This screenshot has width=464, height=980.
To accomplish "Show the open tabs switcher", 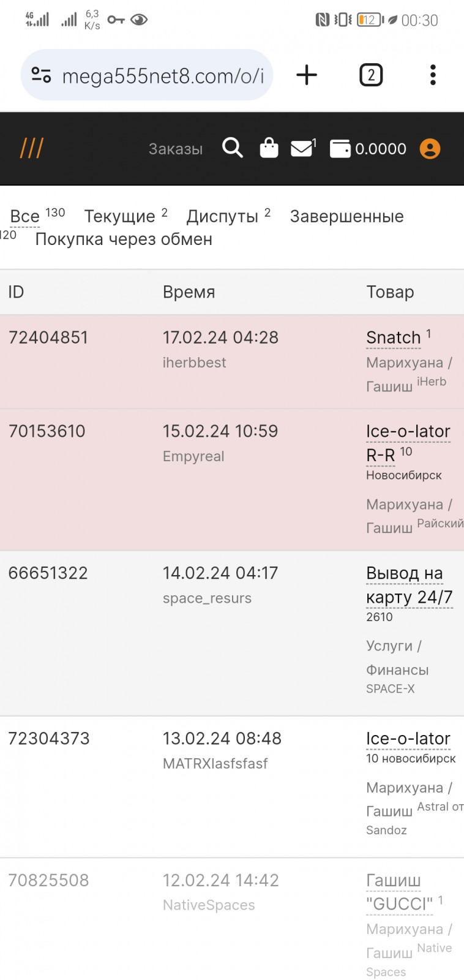I will 370,75.
